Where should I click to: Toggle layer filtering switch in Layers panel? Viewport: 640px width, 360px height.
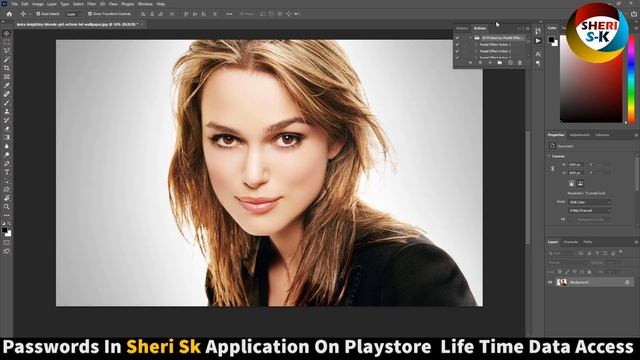coord(620,252)
